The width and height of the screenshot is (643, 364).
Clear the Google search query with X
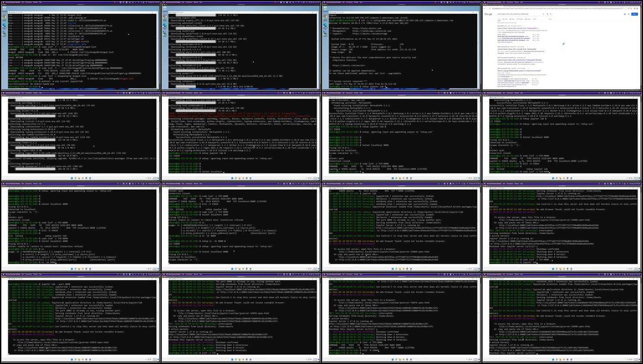pos(543,14)
